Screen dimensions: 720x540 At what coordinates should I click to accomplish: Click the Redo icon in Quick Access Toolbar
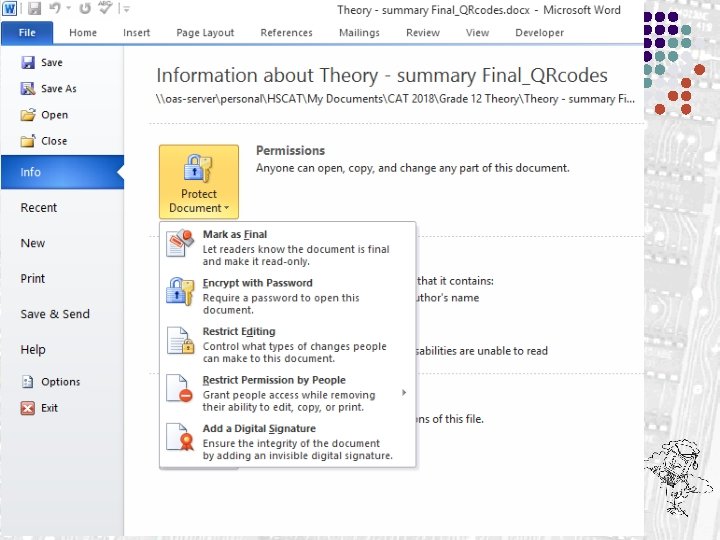coord(84,8)
